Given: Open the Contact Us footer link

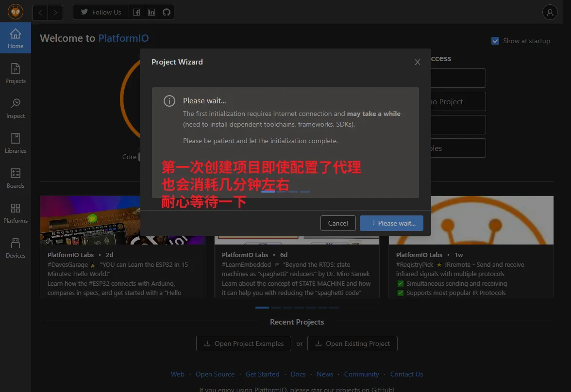Looking at the screenshot, I should [406, 374].
